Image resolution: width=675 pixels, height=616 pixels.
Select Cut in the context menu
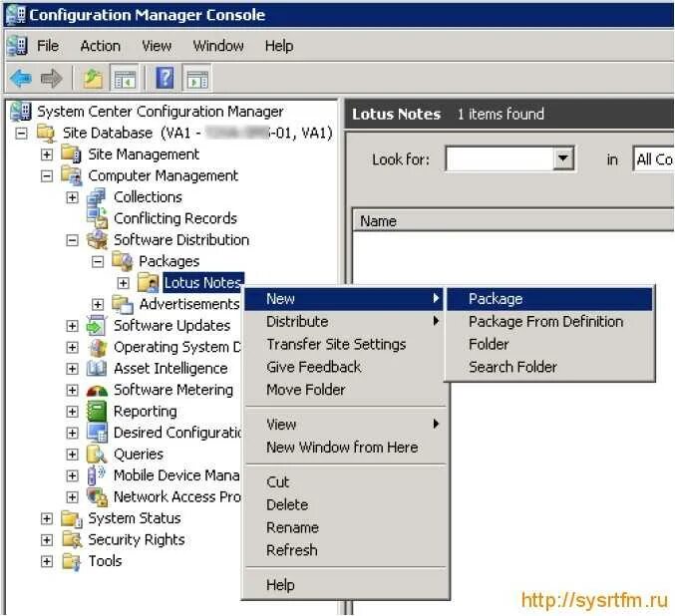[344, 482]
